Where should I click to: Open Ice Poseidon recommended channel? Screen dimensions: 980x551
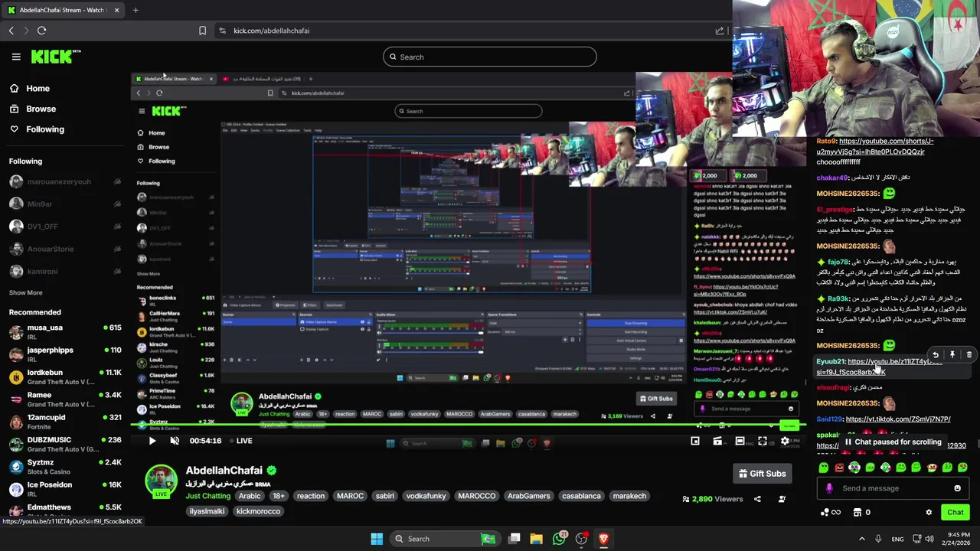tap(65, 489)
